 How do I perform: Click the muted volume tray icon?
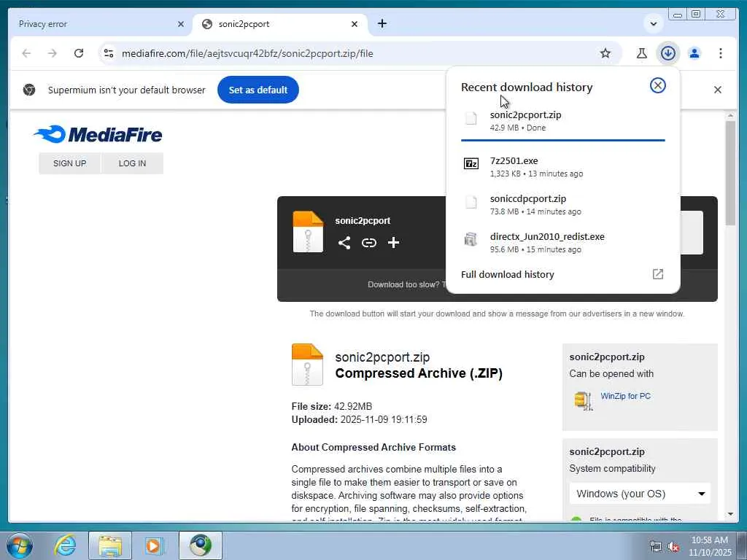pos(673,547)
